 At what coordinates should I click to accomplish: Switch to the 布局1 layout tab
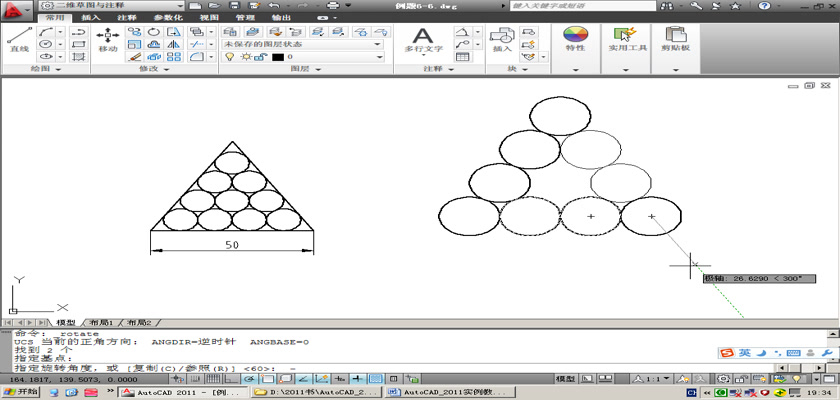pyautogui.click(x=100, y=323)
